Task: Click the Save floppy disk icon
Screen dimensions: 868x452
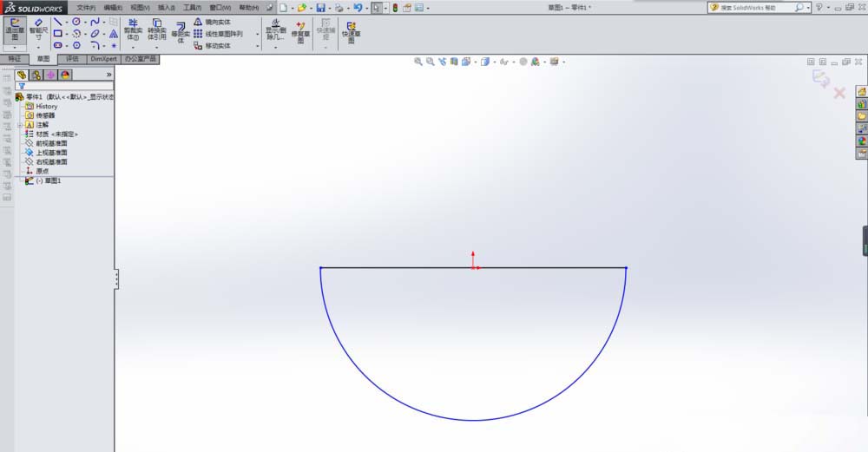Action: click(320, 8)
